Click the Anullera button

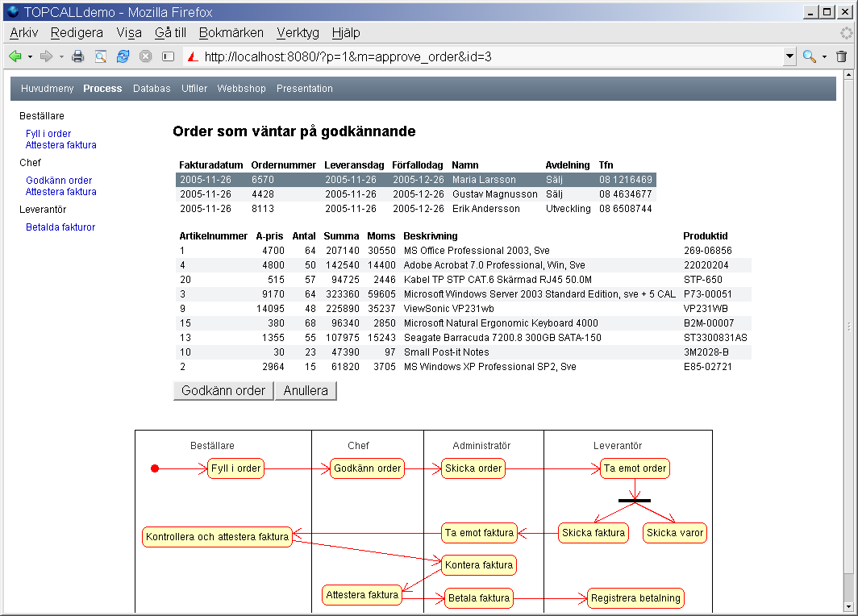click(x=306, y=390)
